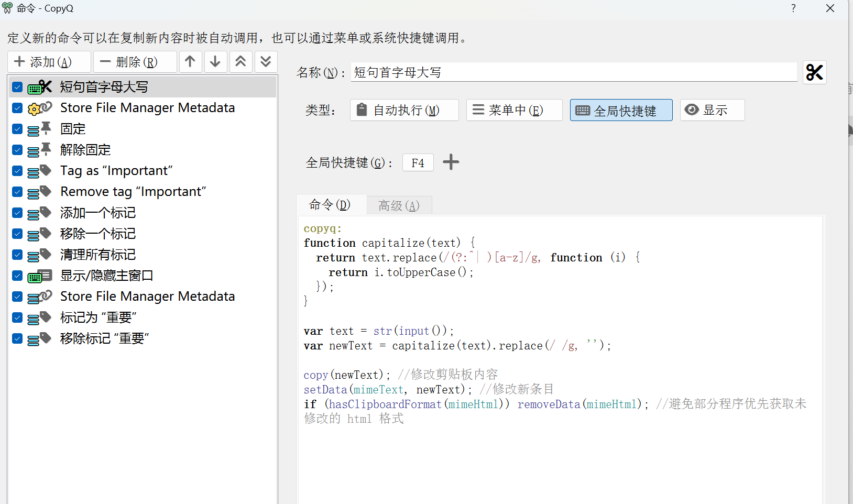Disable the 显示/隐藏主窗口 command checkbox

pos(17,276)
